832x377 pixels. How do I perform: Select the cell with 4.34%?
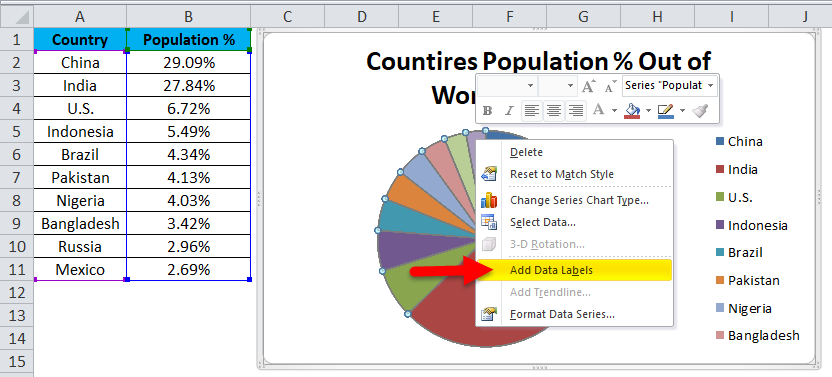click(188, 155)
